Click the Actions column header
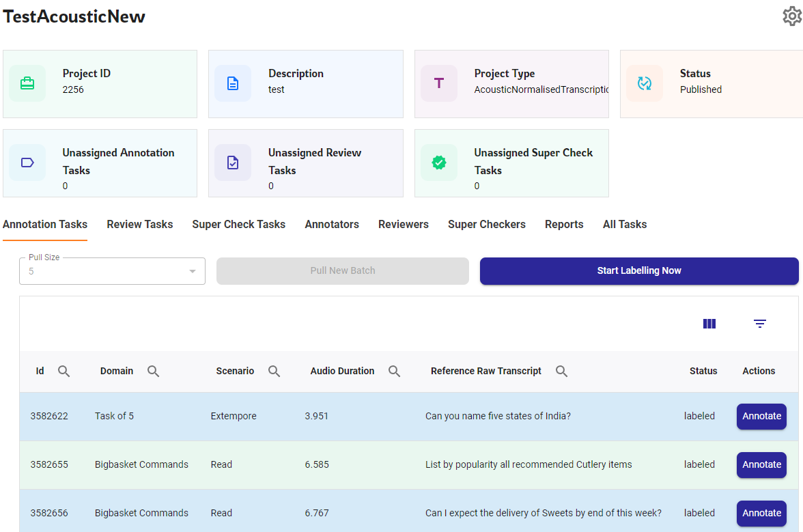This screenshot has width=803, height=532. (x=759, y=372)
